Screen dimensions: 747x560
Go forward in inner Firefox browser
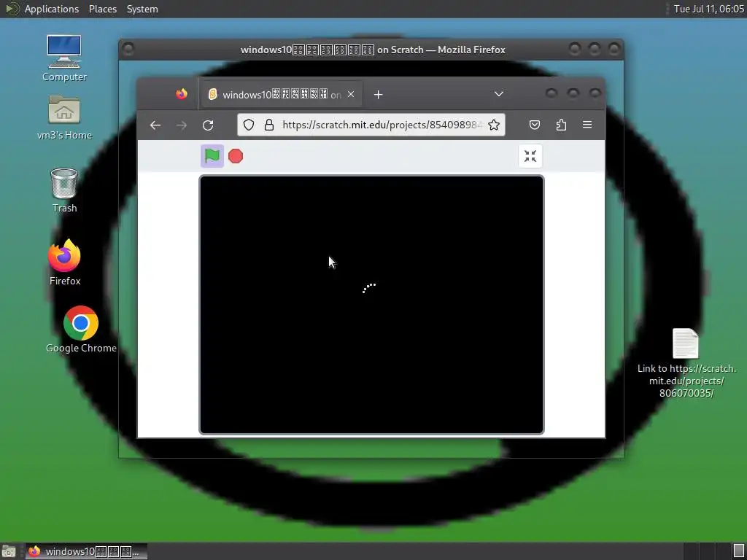182,125
